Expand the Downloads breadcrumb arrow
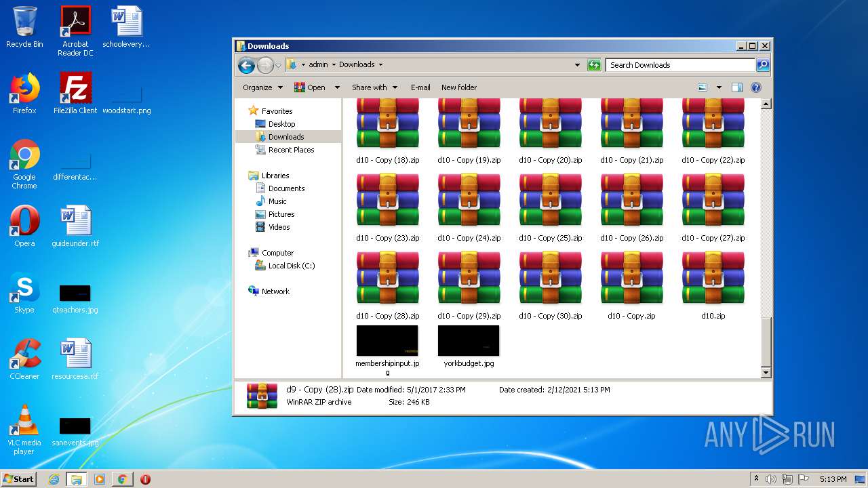868x488 pixels. 380,65
